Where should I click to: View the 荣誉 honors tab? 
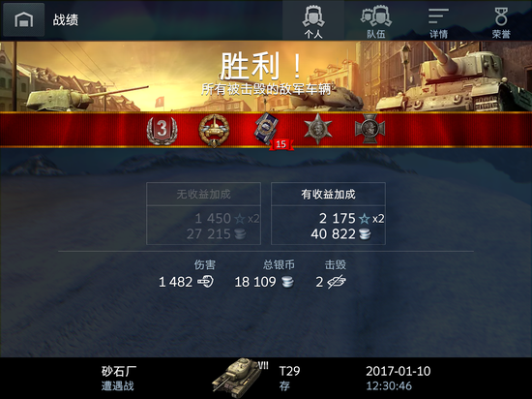tap(501, 21)
